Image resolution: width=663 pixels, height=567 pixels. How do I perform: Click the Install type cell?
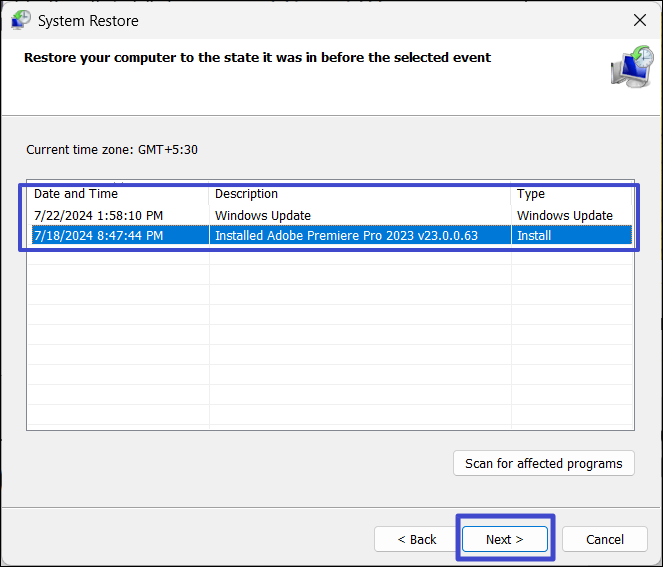534,236
